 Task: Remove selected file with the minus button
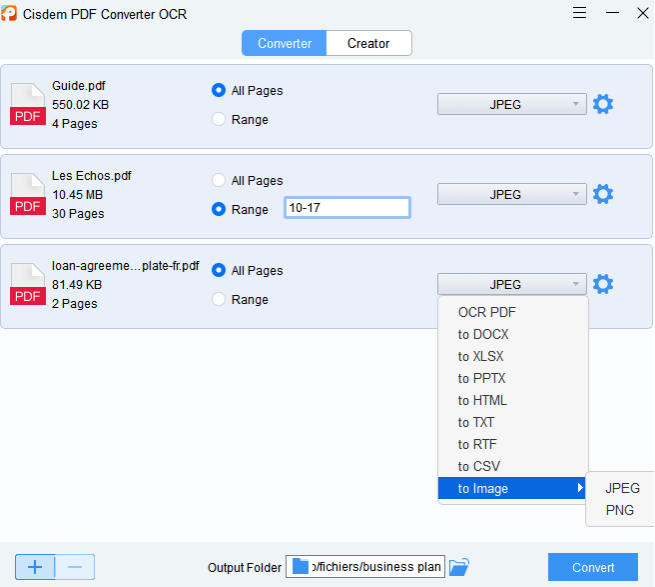[x=75, y=567]
